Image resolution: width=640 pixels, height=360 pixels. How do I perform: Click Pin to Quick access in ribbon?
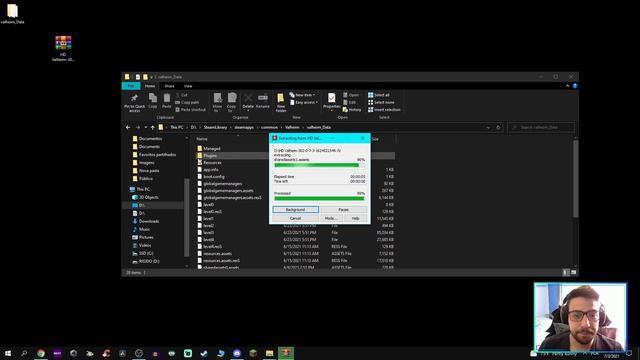[x=134, y=102]
